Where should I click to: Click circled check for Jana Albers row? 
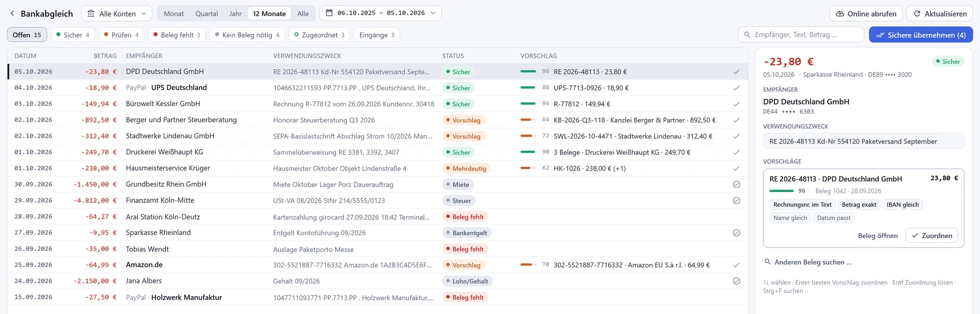736,281
